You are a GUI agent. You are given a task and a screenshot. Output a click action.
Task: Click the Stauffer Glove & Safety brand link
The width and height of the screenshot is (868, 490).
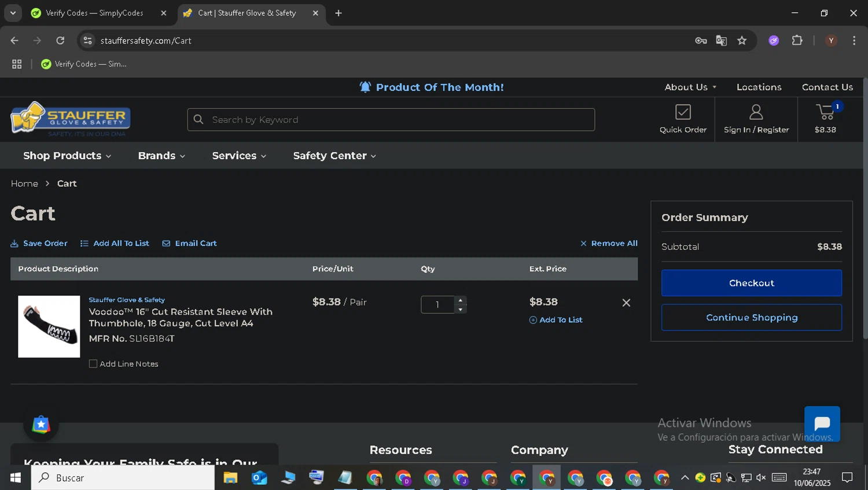[x=127, y=300]
